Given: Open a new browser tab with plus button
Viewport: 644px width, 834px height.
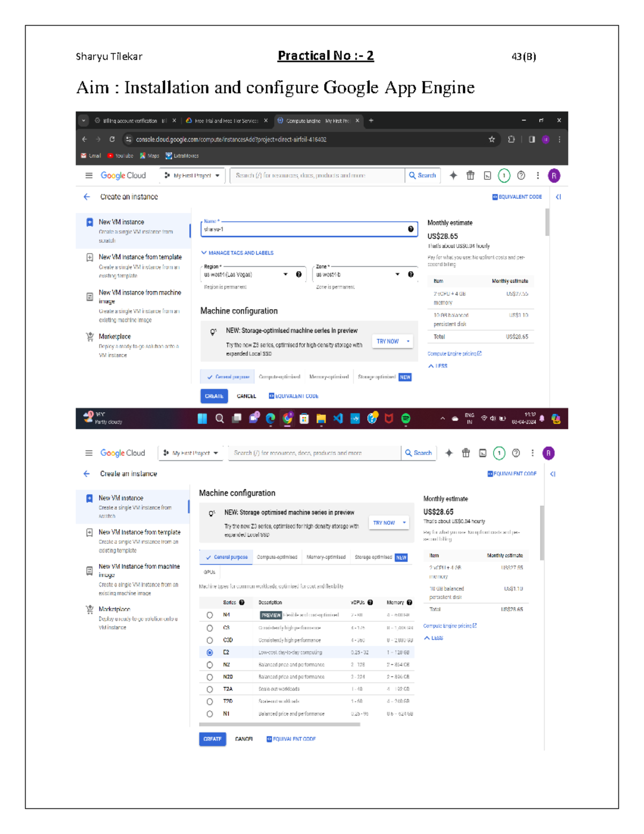Looking at the screenshot, I should tap(371, 121).
